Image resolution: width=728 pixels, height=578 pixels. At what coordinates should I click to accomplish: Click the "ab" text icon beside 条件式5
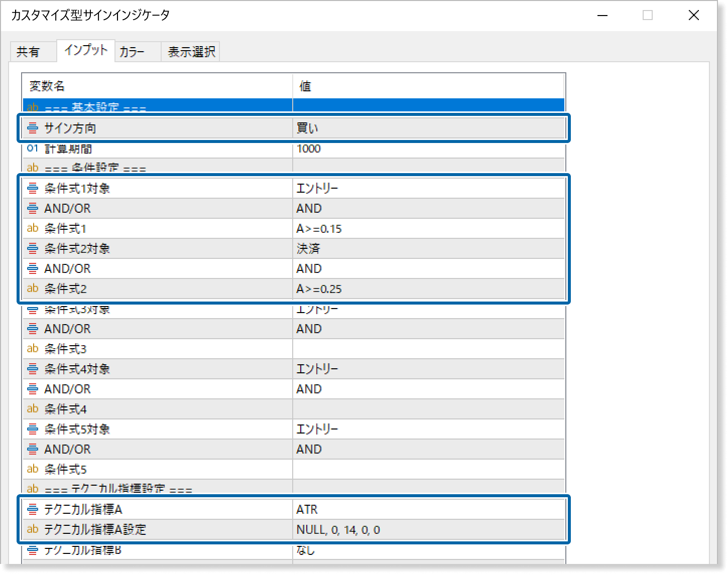(x=32, y=469)
